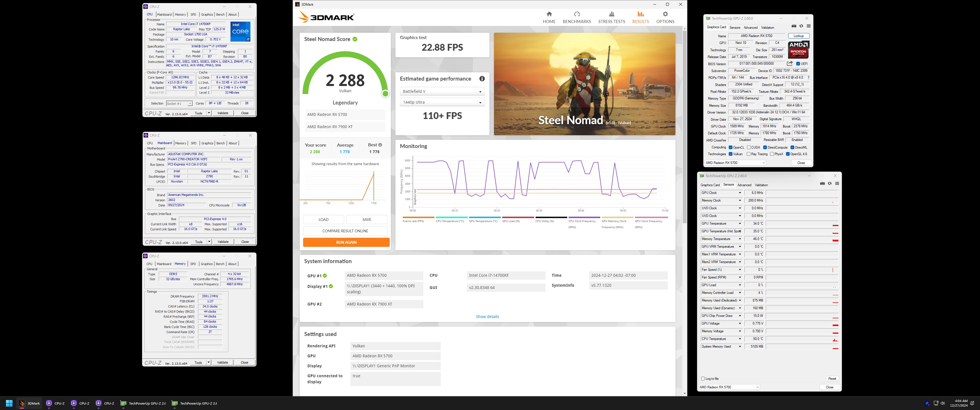980x410 pixels.
Task: Take screenshot in GPU-Z Graphics Card window
Action: (794, 26)
